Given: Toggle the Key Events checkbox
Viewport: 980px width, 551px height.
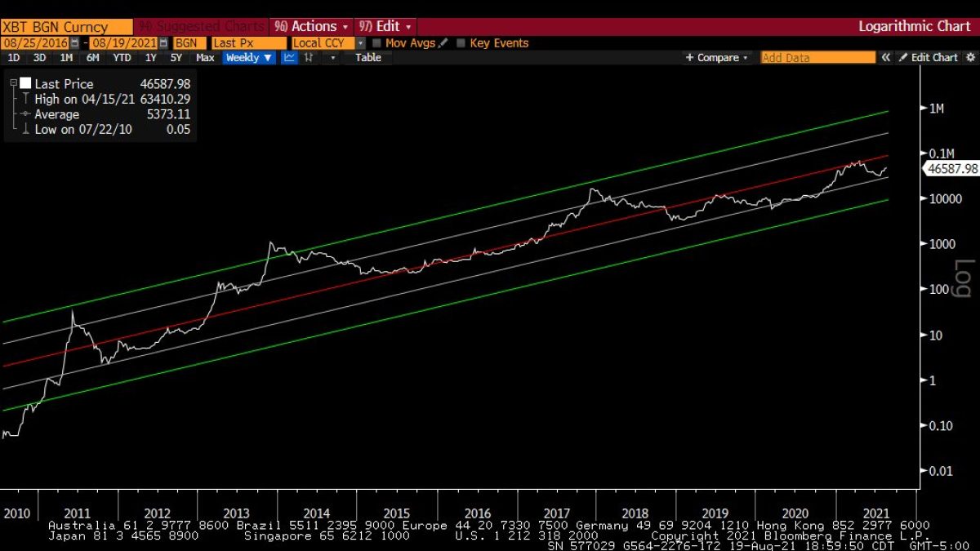Looking at the screenshot, I should (x=461, y=43).
